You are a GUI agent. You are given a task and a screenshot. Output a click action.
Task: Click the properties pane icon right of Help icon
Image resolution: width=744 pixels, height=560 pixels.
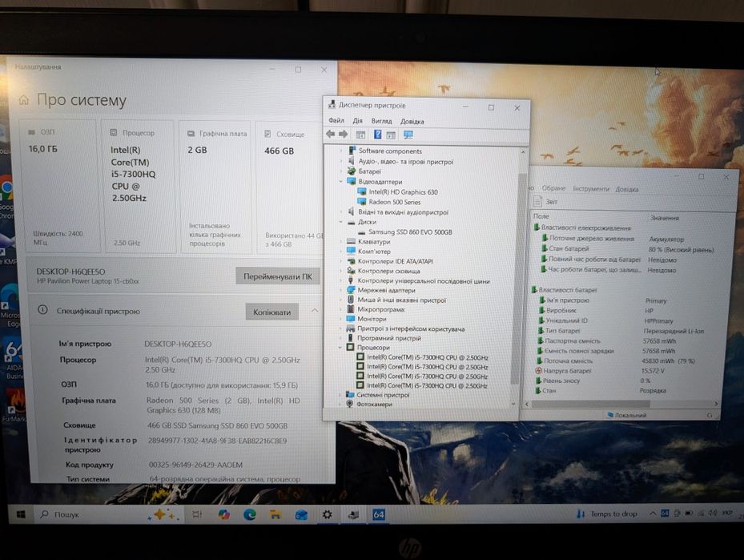tap(391, 135)
